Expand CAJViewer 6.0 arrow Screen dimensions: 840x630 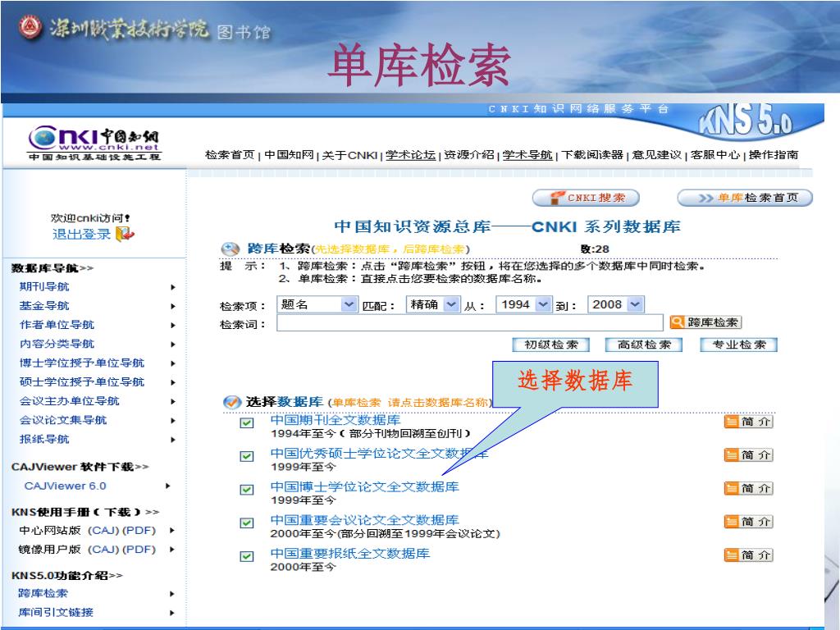point(168,486)
